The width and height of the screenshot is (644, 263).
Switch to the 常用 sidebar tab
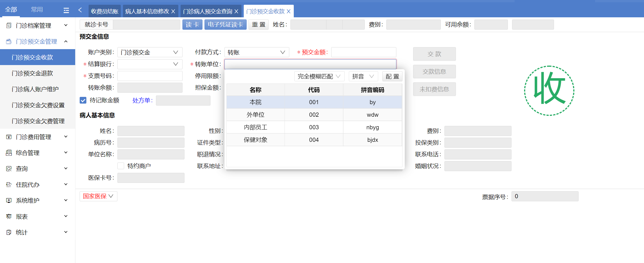[x=37, y=10]
